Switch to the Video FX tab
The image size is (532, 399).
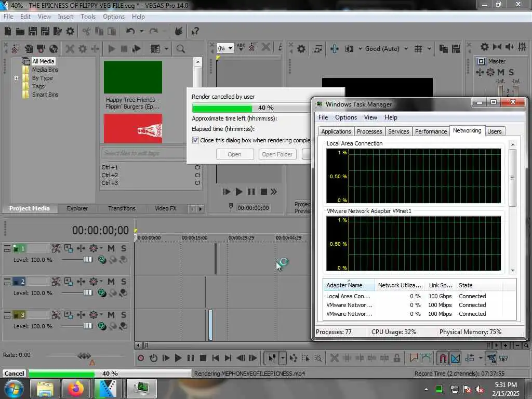(x=166, y=208)
